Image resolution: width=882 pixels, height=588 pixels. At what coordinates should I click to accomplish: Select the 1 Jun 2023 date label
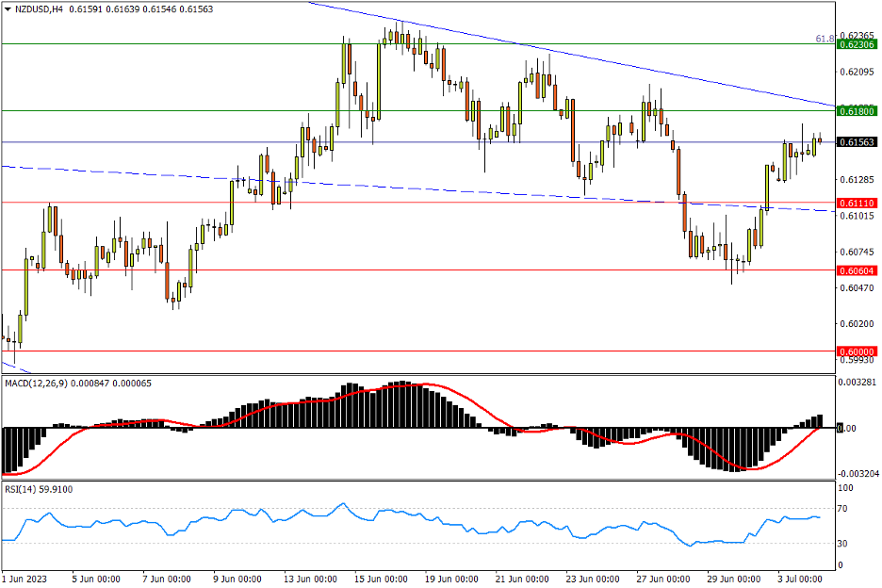coord(25,578)
